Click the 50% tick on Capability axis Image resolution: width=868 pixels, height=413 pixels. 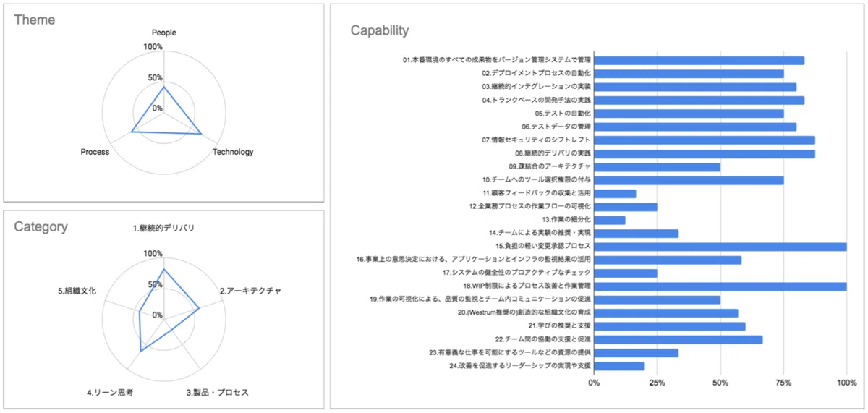pos(720,381)
